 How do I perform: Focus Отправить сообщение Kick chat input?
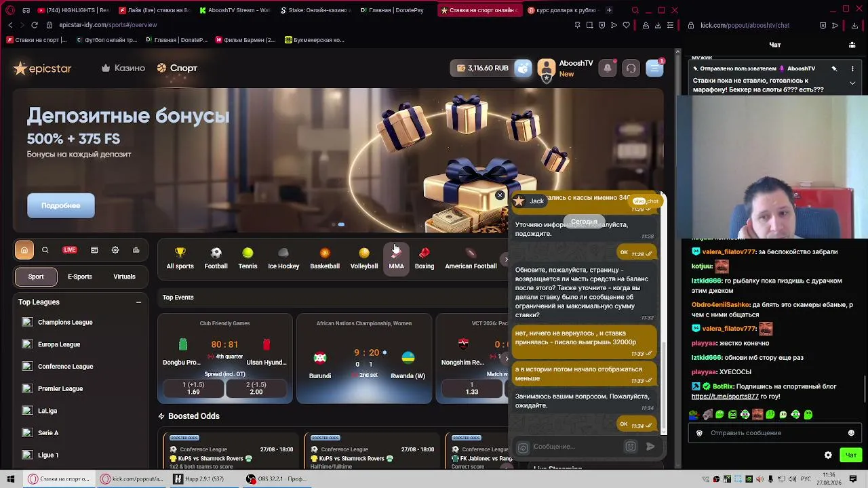(774, 433)
